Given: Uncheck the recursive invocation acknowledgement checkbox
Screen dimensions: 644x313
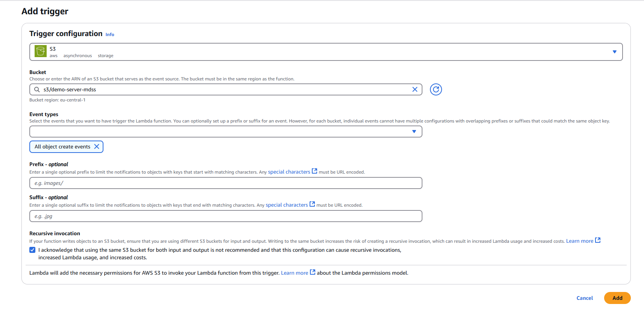Looking at the screenshot, I should click(x=32, y=250).
